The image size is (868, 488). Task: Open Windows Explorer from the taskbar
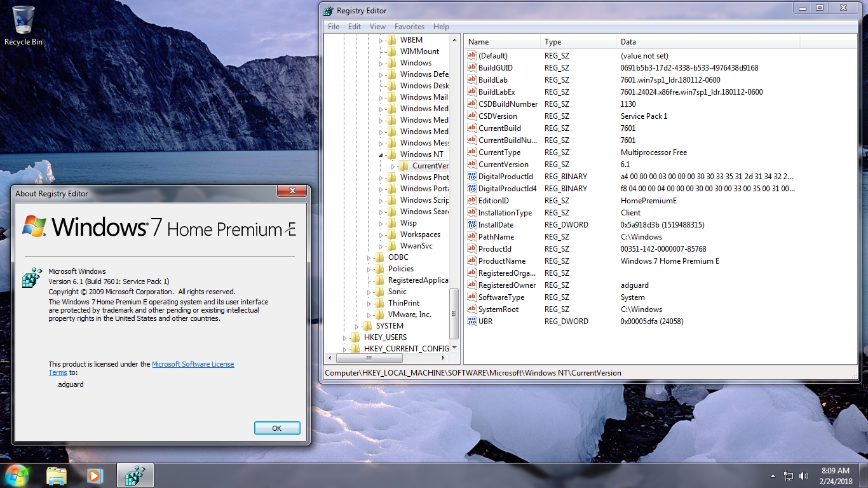tap(57, 475)
